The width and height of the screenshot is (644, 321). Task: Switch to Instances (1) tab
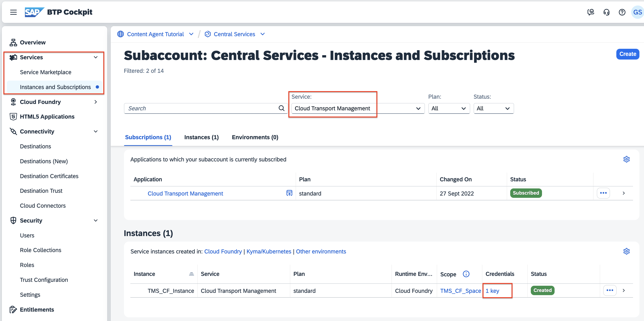(201, 137)
